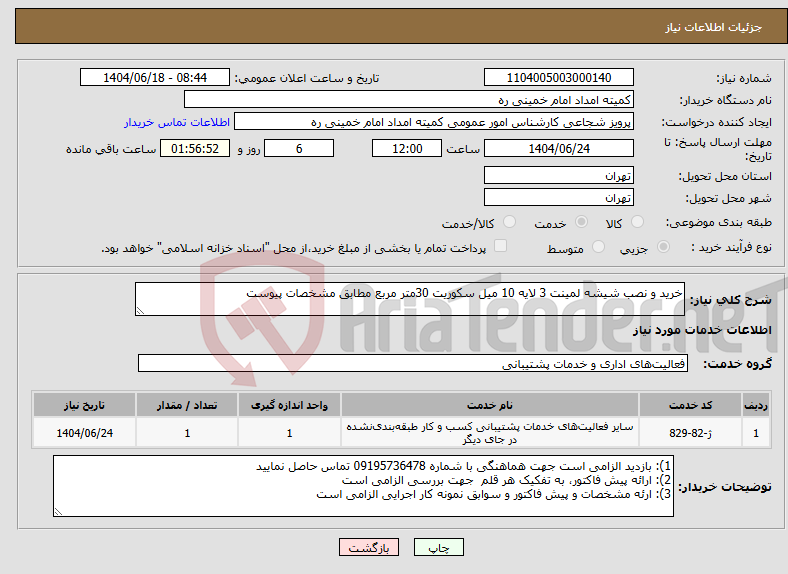The width and height of the screenshot is (788, 574).
Task: Click the need number field 1104005003000140
Action: [x=559, y=77]
